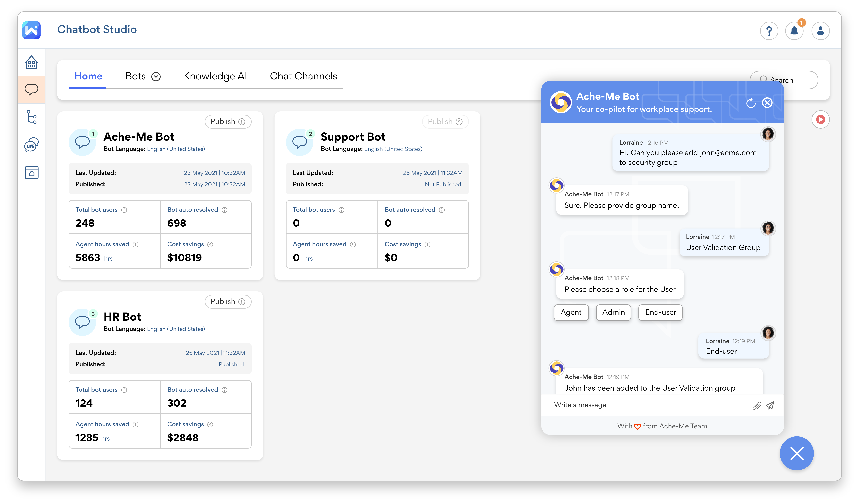
Task: Publish the Ache-Me Bot
Action: tap(228, 122)
